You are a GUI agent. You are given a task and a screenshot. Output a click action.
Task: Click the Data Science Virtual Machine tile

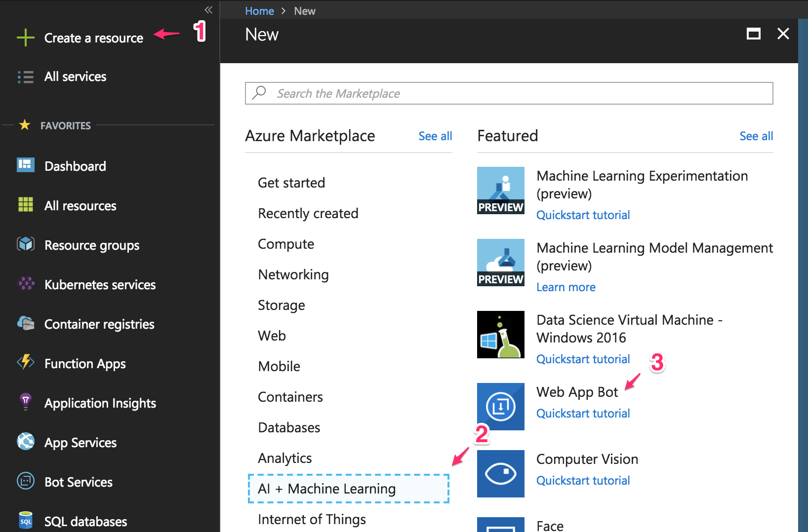501,335
